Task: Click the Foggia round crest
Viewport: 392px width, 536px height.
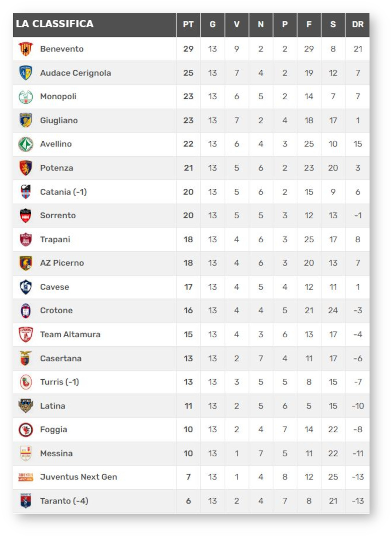Action: click(x=26, y=429)
